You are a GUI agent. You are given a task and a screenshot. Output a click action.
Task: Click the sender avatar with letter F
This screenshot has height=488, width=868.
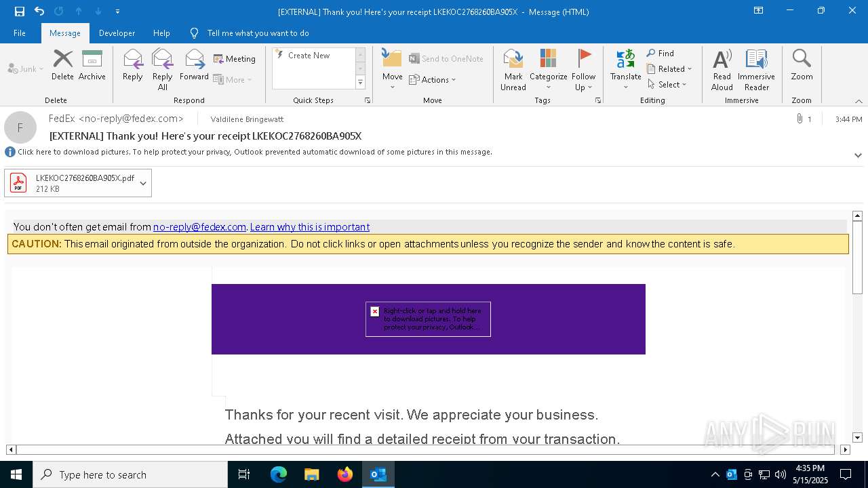(20, 127)
